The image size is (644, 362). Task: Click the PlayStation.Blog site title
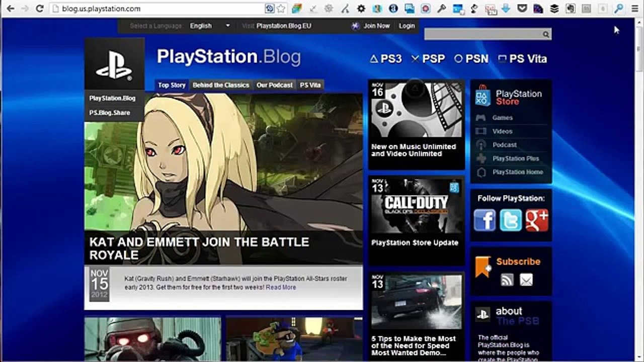[x=228, y=56]
